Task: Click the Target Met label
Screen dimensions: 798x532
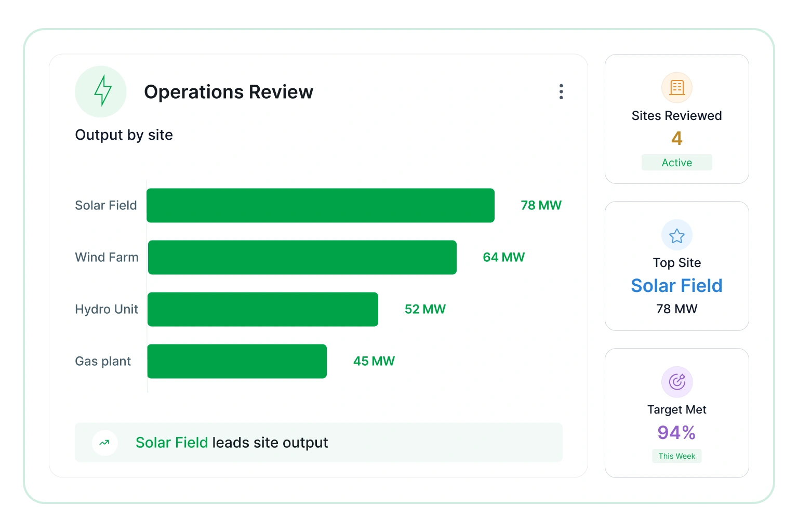Action: click(676, 409)
